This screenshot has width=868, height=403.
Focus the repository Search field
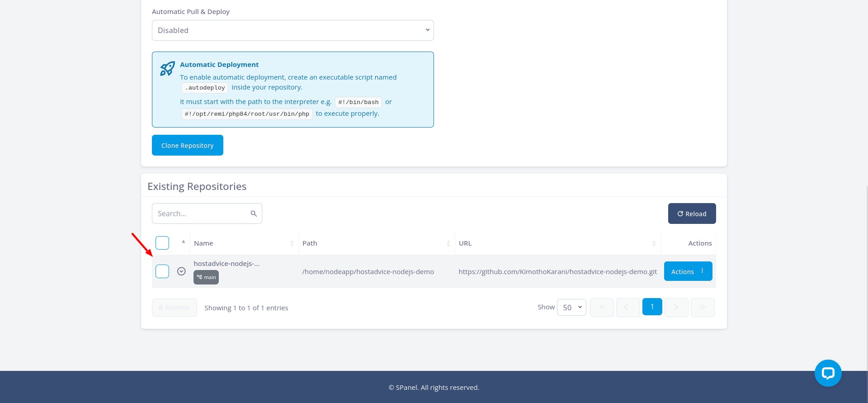click(x=207, y=213)
